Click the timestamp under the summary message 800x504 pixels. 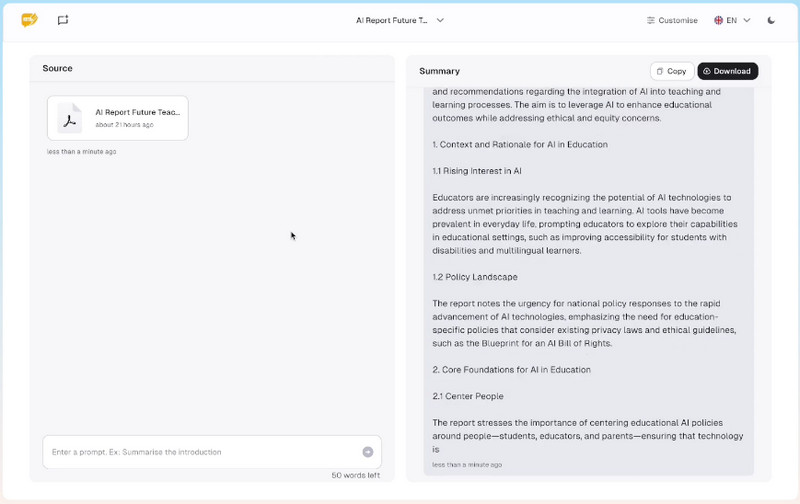467,465
